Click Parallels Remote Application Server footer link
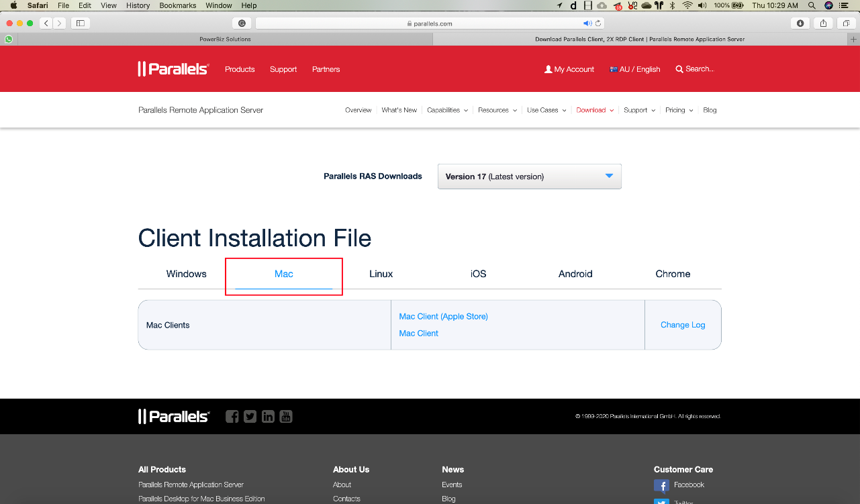 (191, 485)
